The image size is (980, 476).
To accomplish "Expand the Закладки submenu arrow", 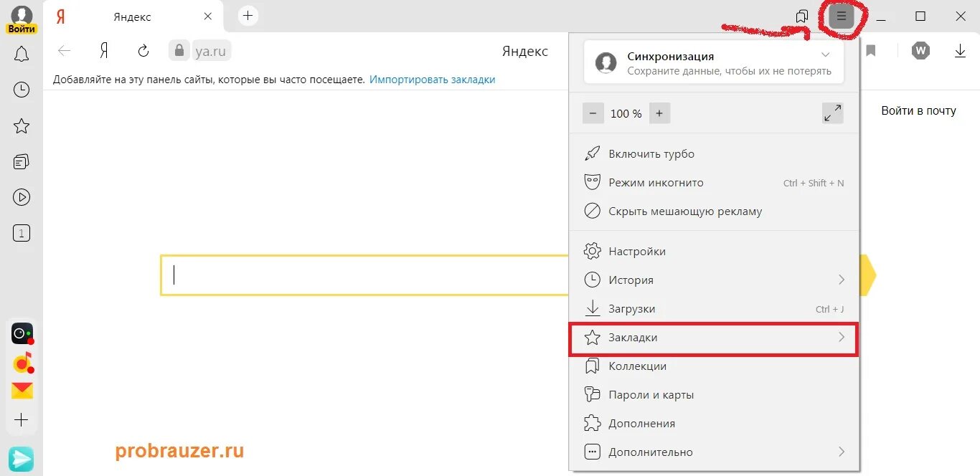I will (842, 337).
